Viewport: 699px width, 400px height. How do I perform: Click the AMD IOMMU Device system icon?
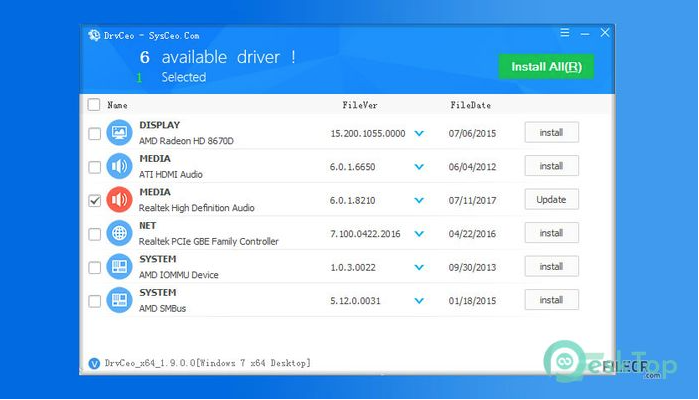pos(120,267)
